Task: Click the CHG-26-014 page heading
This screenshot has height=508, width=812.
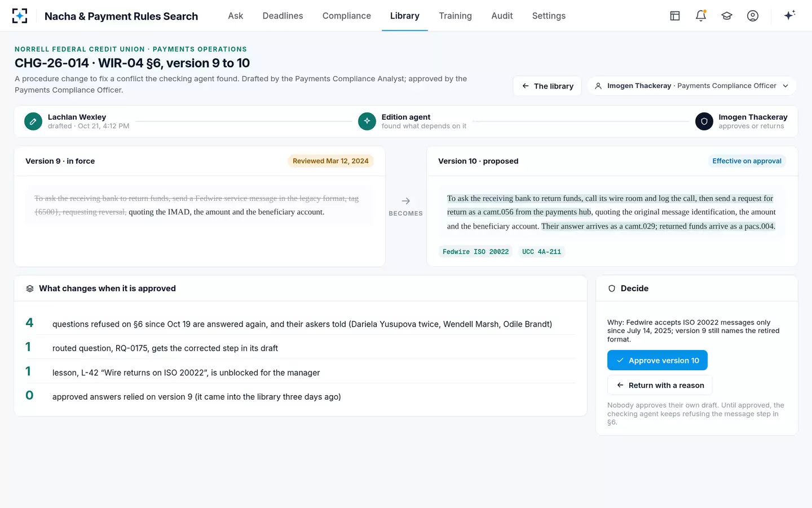Action: (132, 63)
